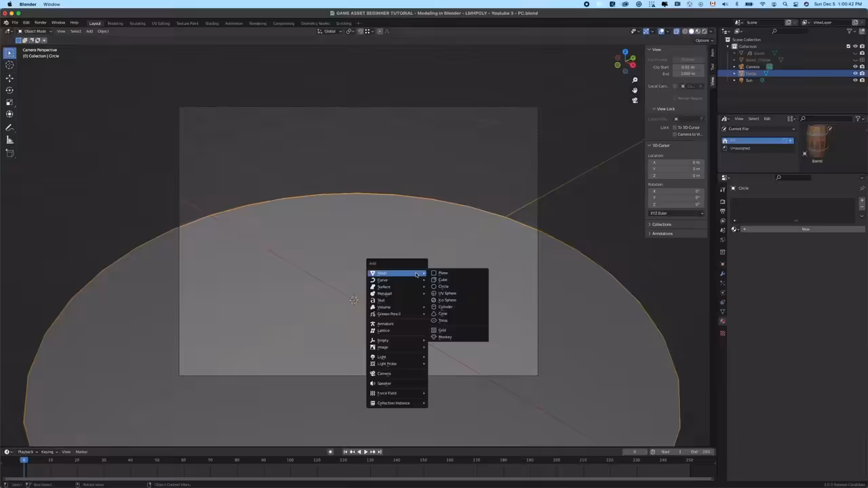Edit the Clip Start value field
868x488 pixels.
pos(688,67)
